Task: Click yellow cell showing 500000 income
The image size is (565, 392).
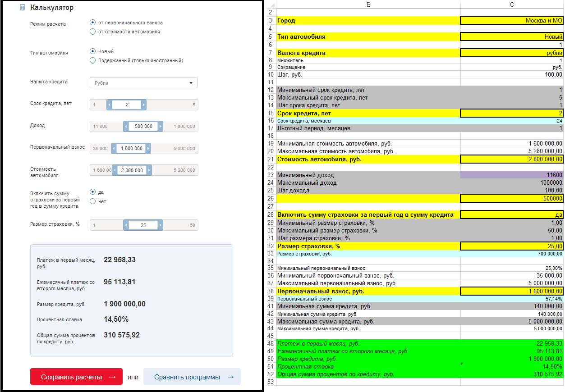Action: click(512, 198)
